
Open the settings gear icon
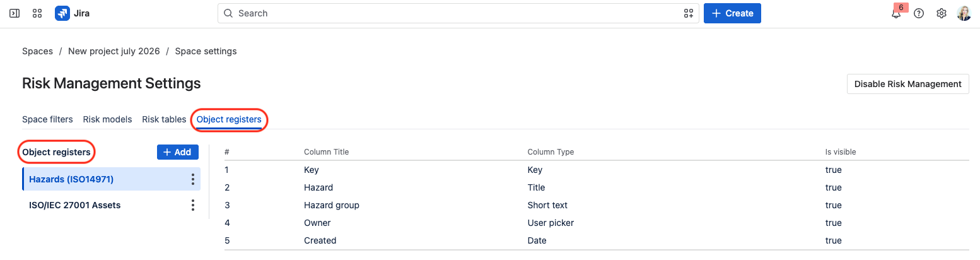942,13
